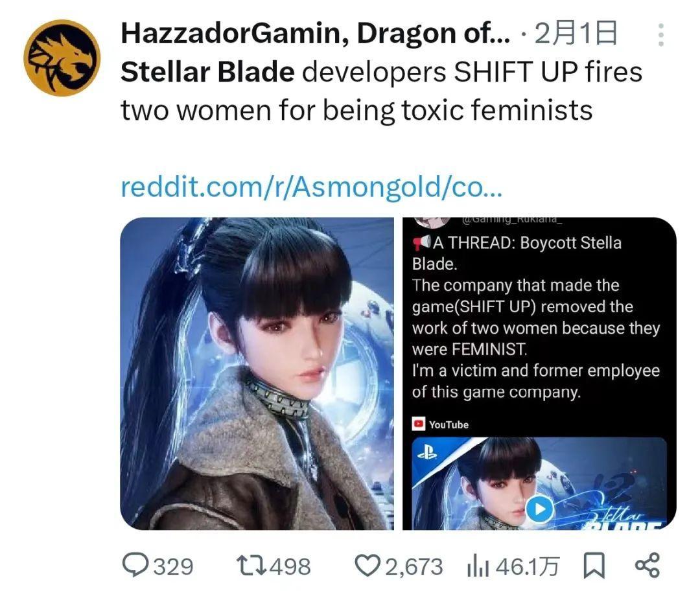Play the embedded YouTube video
The image size is (700, 600).
539,509
